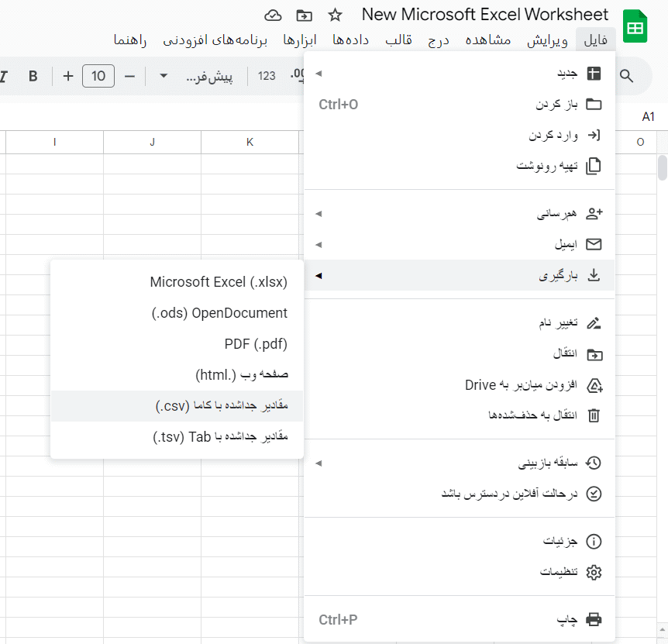The image size is (668, 644).
Task: Download as PDF (.pdf)
Action: [177, 344]
